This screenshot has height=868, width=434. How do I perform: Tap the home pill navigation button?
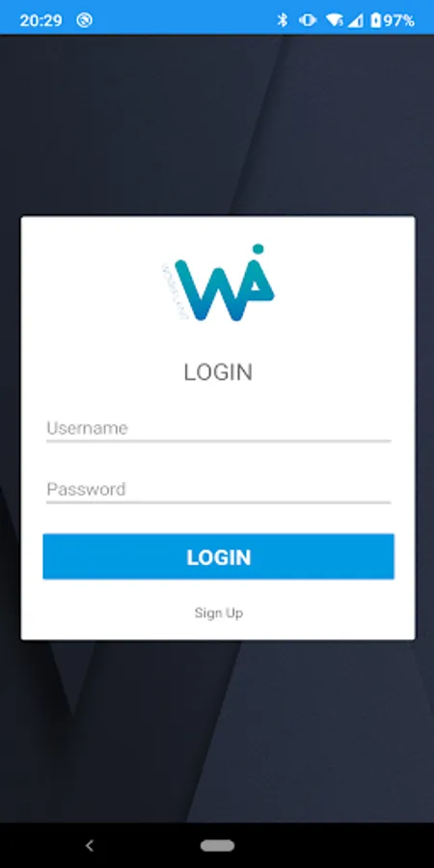click(218, 845)
